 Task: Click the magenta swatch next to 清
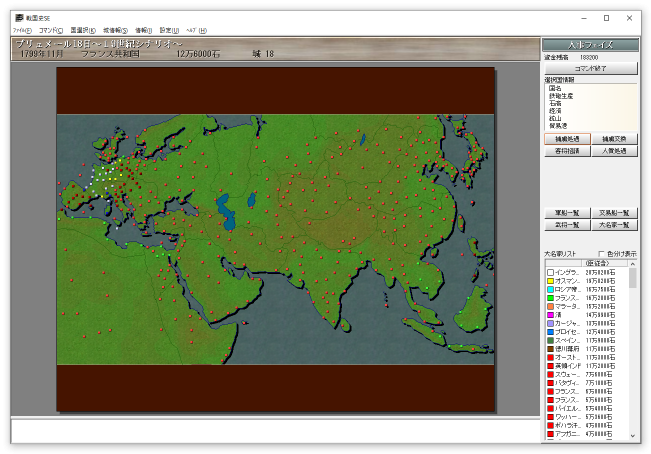pos(550,314)
